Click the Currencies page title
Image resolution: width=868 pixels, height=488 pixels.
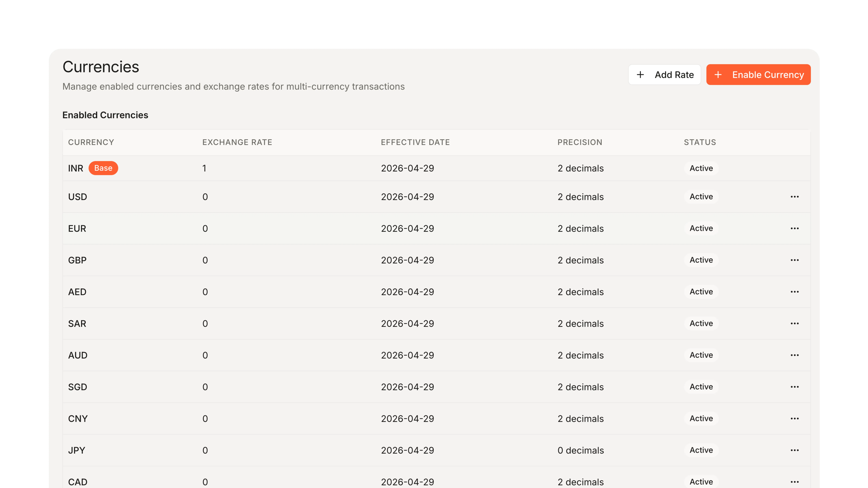coord(101,67)
